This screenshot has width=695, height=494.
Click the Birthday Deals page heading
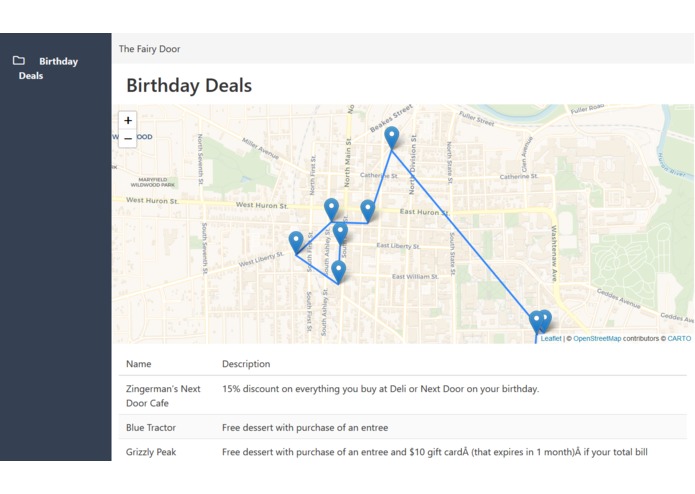[189, 85]
